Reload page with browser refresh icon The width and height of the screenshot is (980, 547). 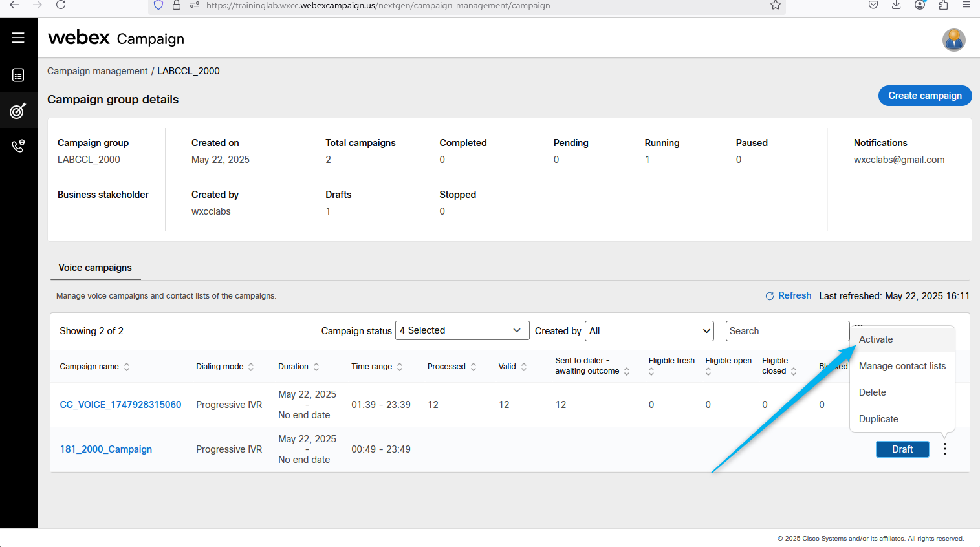(x=61, y=5)
